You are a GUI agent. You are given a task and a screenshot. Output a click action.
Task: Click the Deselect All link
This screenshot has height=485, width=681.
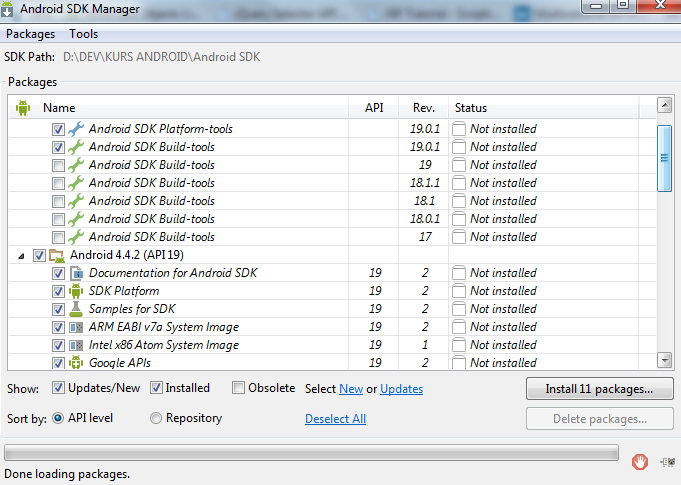coord(335,419)
